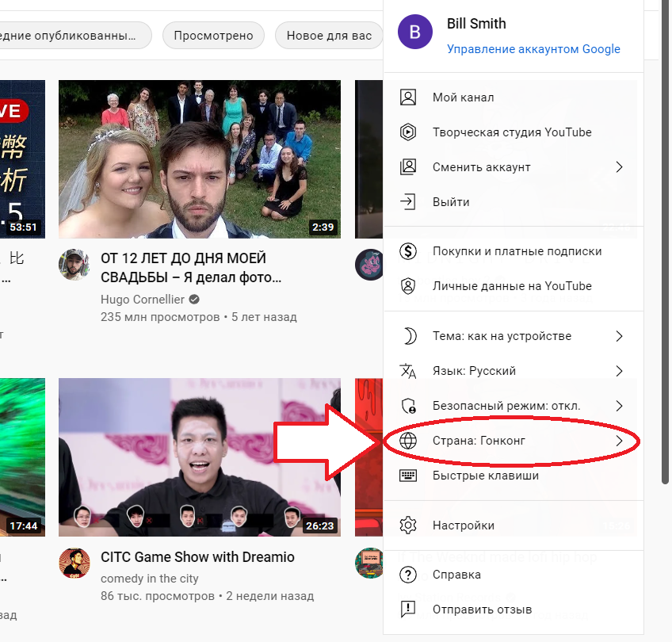
Task: Click the sign-out arrow icon
Action: click(408, 202)
